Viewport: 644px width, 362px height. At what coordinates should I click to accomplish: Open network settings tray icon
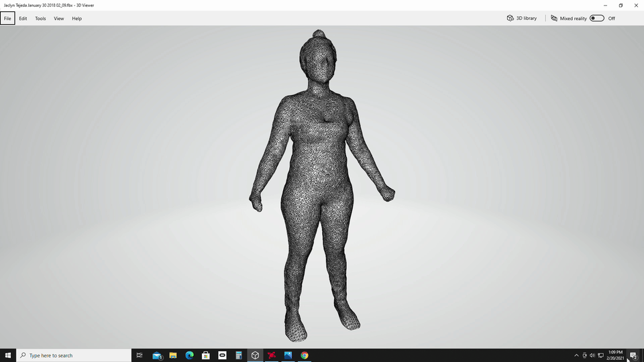pos(600,355)
